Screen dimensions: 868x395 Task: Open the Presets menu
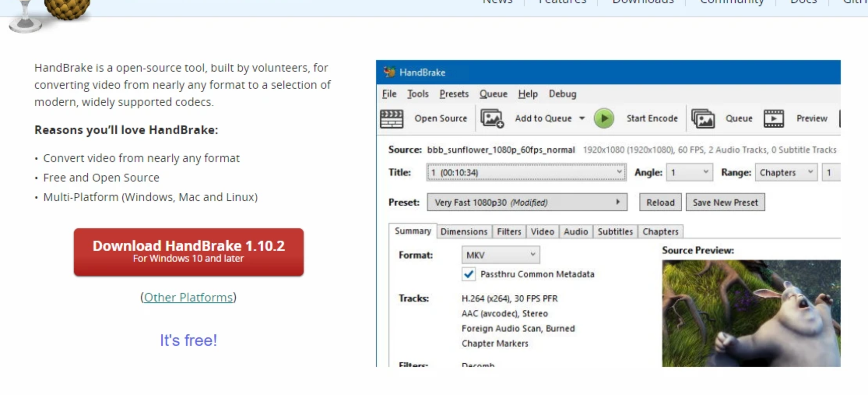454,94
